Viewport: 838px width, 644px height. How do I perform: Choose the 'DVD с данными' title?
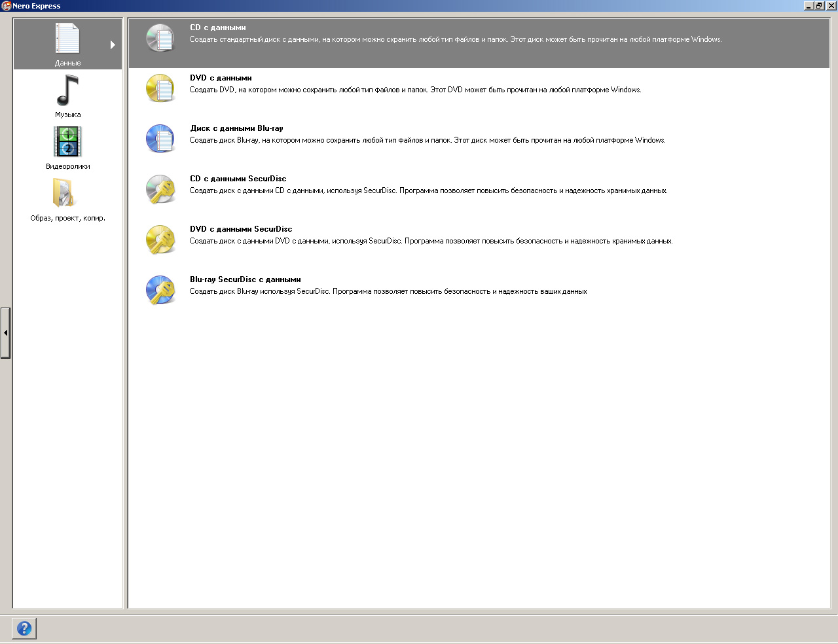pyautogui.click(x=221, y=78)
